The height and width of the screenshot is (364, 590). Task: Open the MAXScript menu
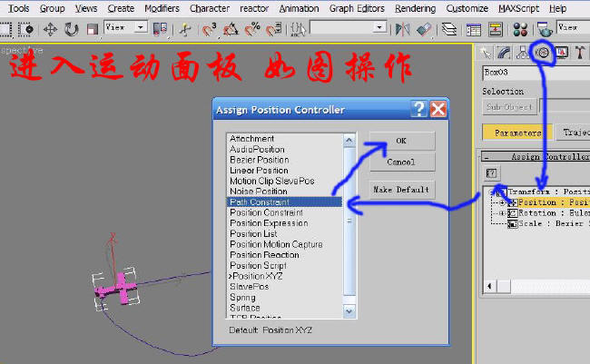[x=518, y=8]
